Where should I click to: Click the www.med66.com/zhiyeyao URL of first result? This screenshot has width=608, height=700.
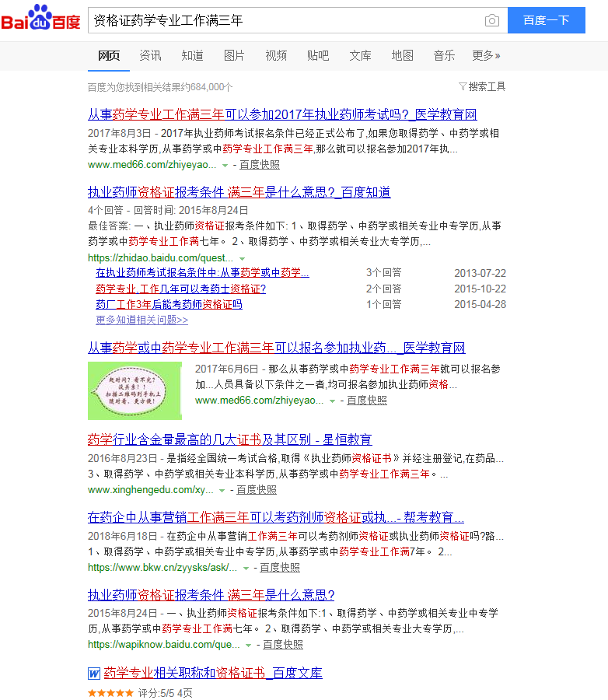[152, 165]
